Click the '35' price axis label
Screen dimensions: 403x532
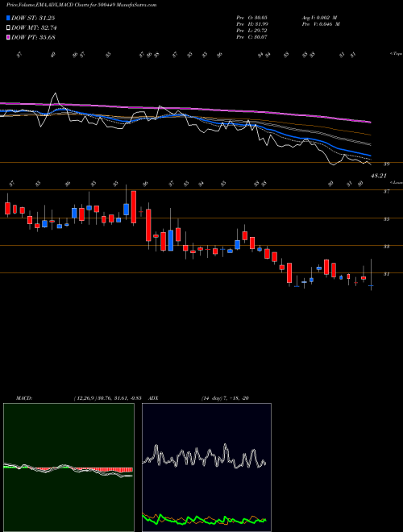pos(386,219)
